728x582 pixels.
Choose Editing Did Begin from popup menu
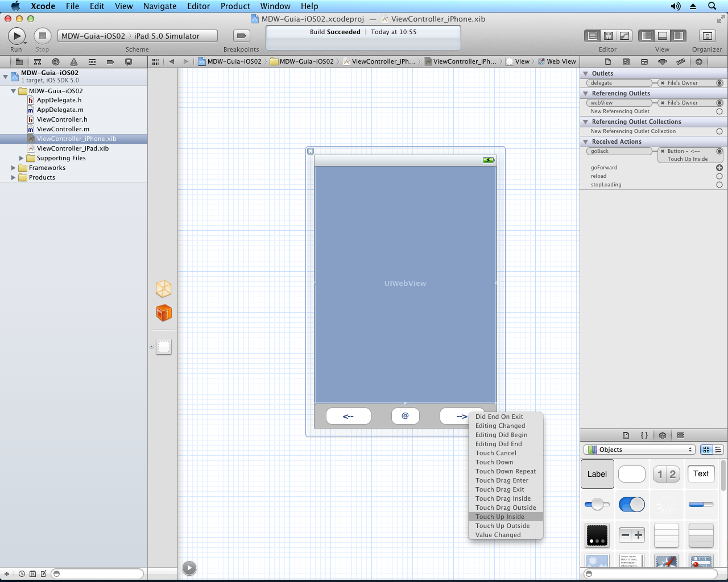506,435
